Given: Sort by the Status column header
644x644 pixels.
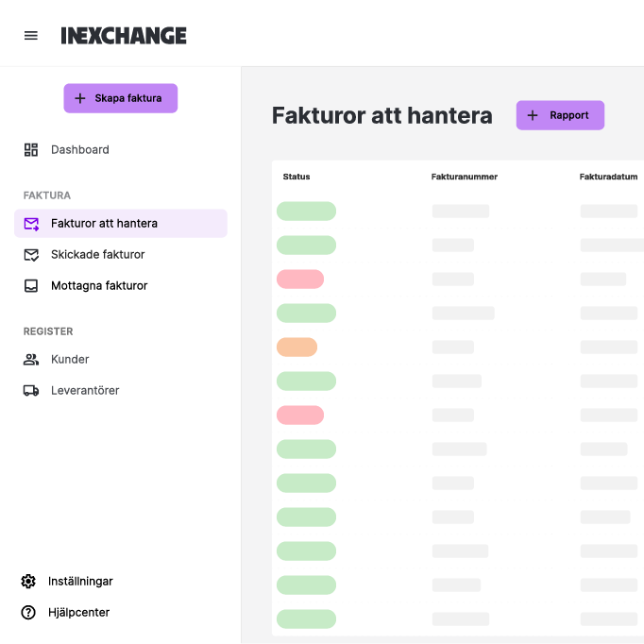Looking at the screenshot, I should 297,177.
